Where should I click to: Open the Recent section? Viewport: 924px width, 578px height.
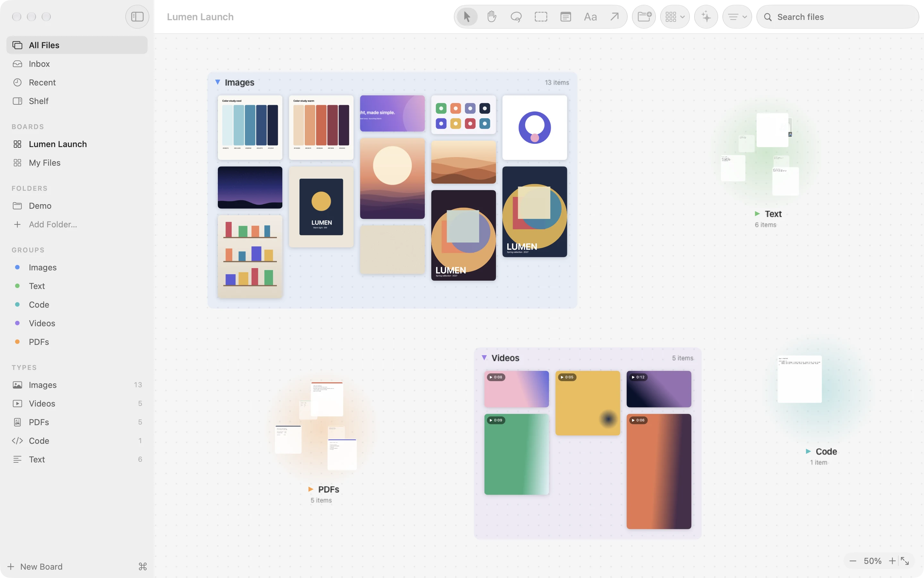point(77,83)
